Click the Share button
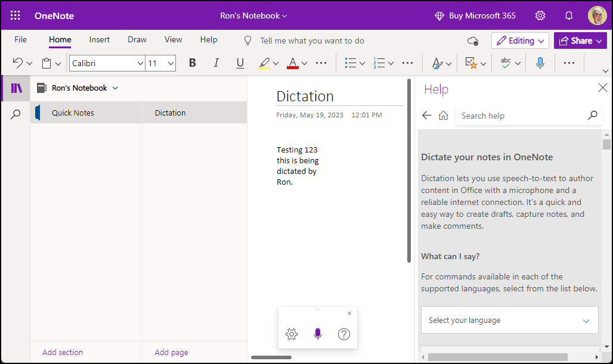 click(580, 41)
